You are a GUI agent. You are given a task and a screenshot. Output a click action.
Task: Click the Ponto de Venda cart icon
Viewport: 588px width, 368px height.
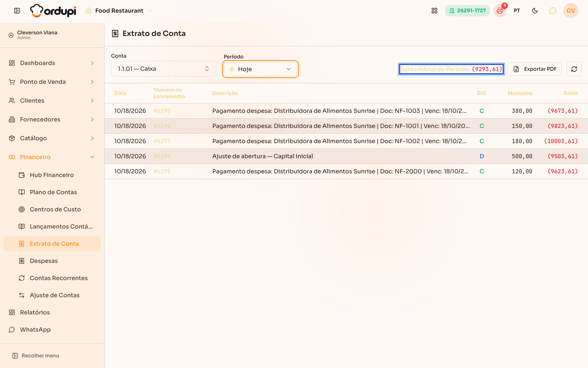12,82
